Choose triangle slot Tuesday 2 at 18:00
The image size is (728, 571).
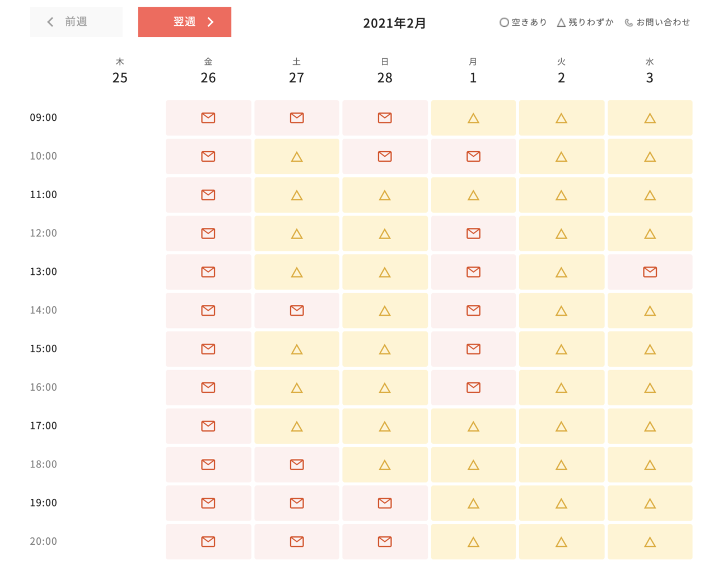pos(562,465)
